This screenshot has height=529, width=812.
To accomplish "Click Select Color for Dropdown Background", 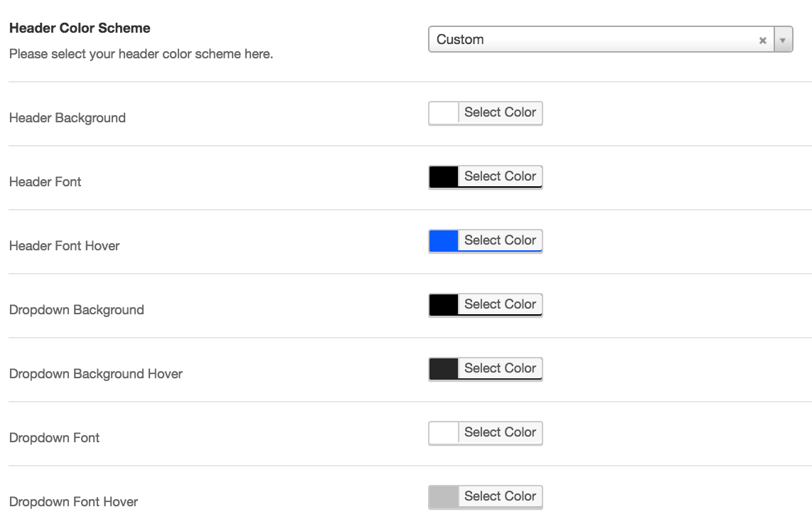I will [501, 304].
